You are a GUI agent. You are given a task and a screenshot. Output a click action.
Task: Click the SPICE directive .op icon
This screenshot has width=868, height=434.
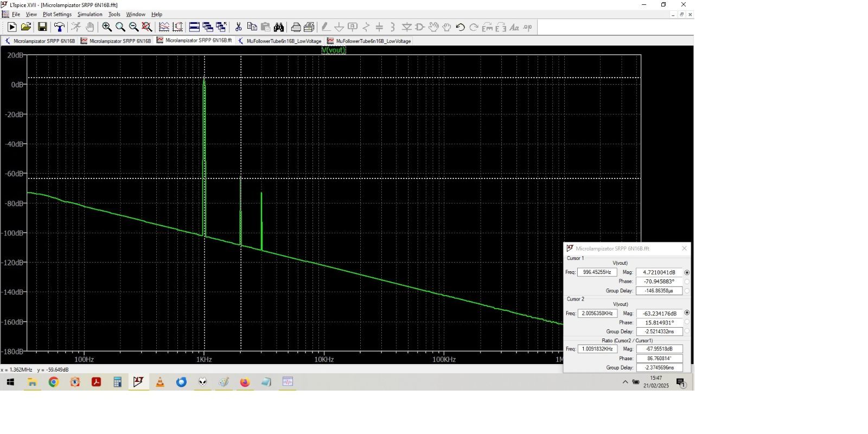528,27
